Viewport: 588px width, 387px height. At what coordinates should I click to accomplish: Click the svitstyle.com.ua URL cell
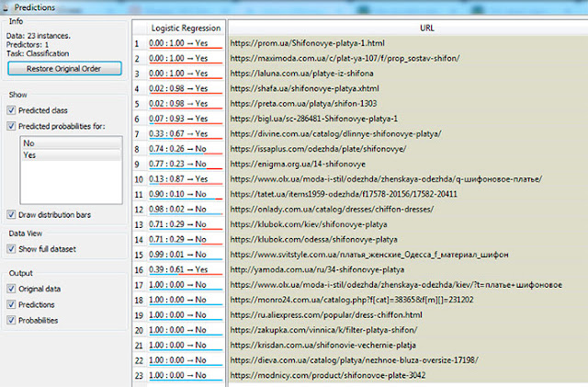click(408, 255)
